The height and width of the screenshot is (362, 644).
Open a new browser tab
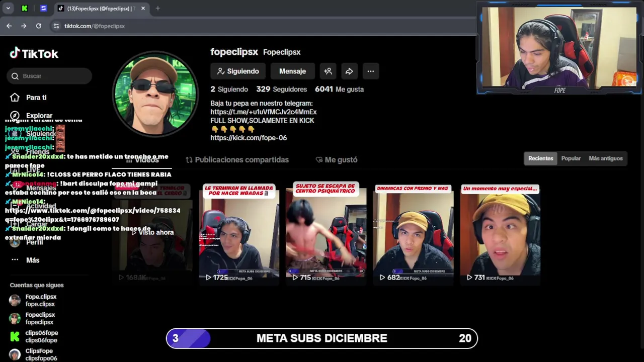tap(157, 8)
